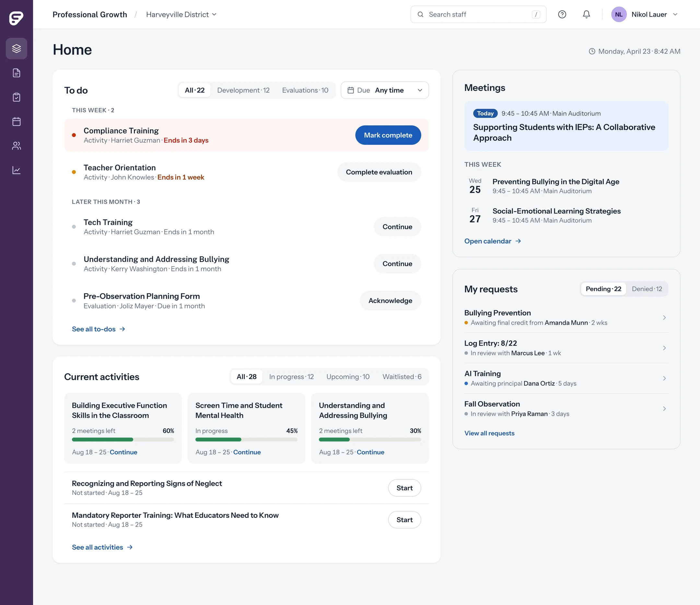This screenshot has width=700, height=605.
Task: Open the notifications bell
Action: click(x=587, y=15)
